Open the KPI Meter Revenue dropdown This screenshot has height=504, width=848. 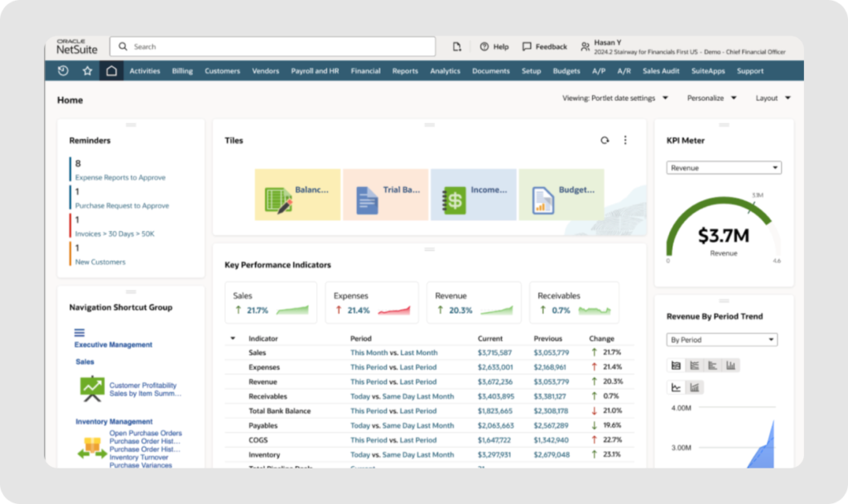point(724,168)
